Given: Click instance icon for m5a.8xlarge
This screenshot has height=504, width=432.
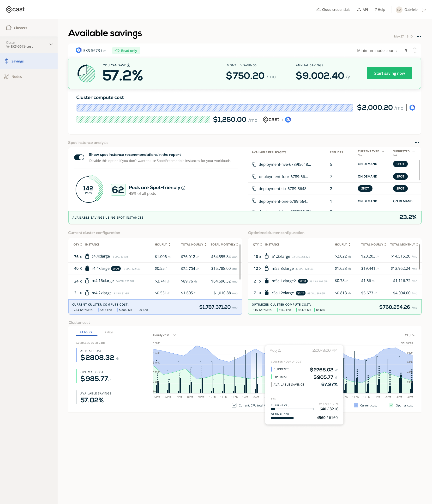Looking at the screenshot, I should tap(267, 268).
